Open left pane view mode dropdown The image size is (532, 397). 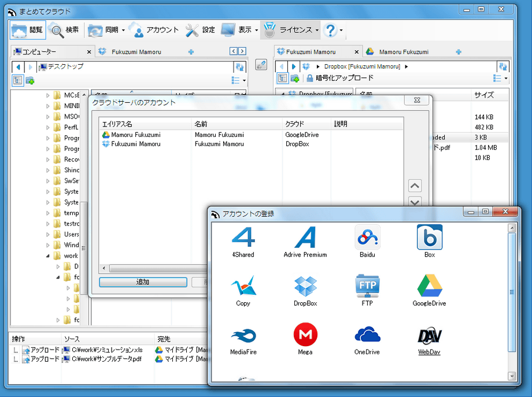point(244,81)
